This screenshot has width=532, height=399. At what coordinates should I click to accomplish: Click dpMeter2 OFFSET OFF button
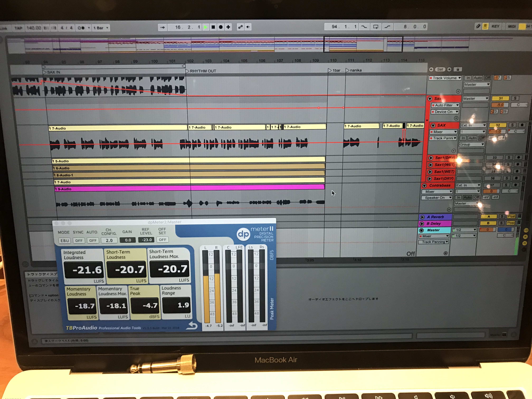[x=162, y=239]
